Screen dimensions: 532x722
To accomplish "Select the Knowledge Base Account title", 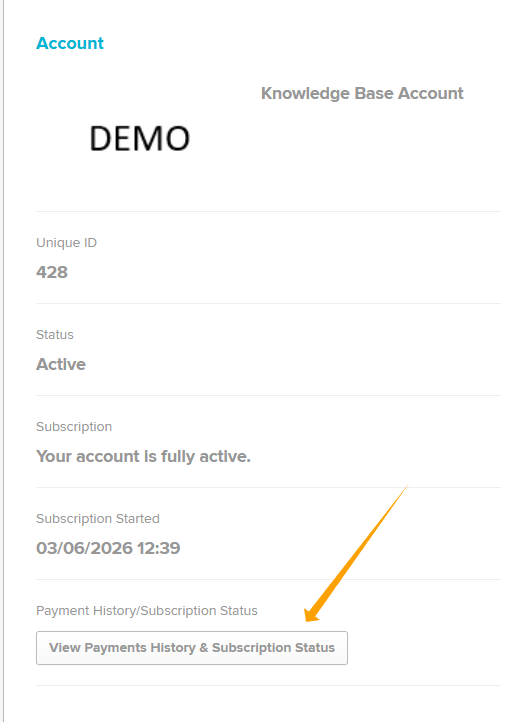I will (x=362, y=93).
